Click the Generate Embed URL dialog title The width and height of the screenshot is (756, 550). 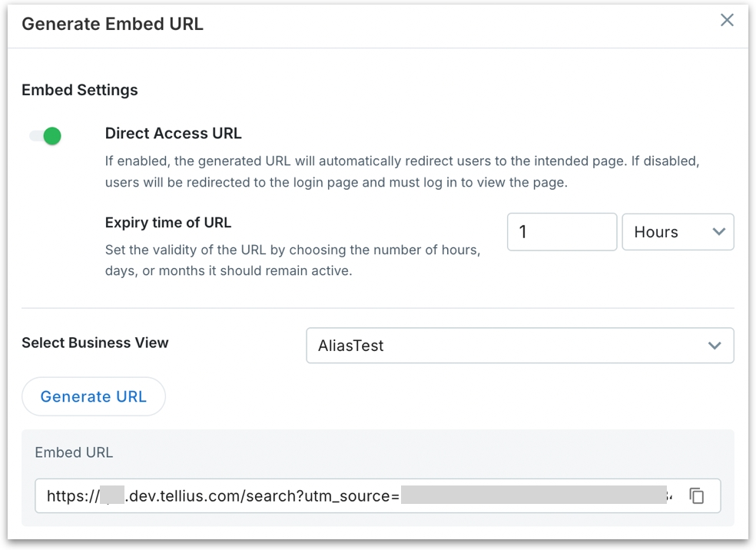[x=112, y=24]
